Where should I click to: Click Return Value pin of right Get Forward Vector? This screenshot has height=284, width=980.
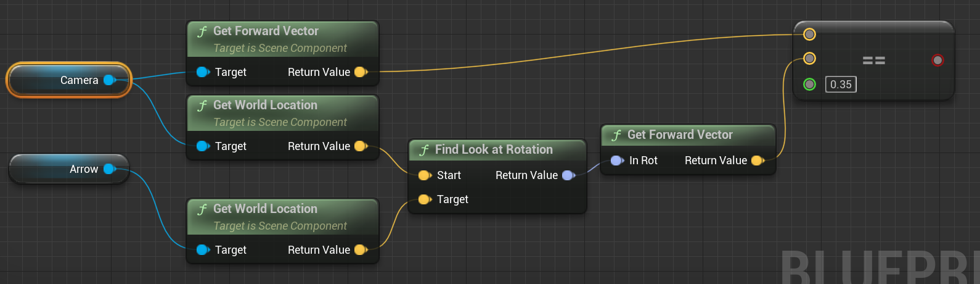point(757,161)
